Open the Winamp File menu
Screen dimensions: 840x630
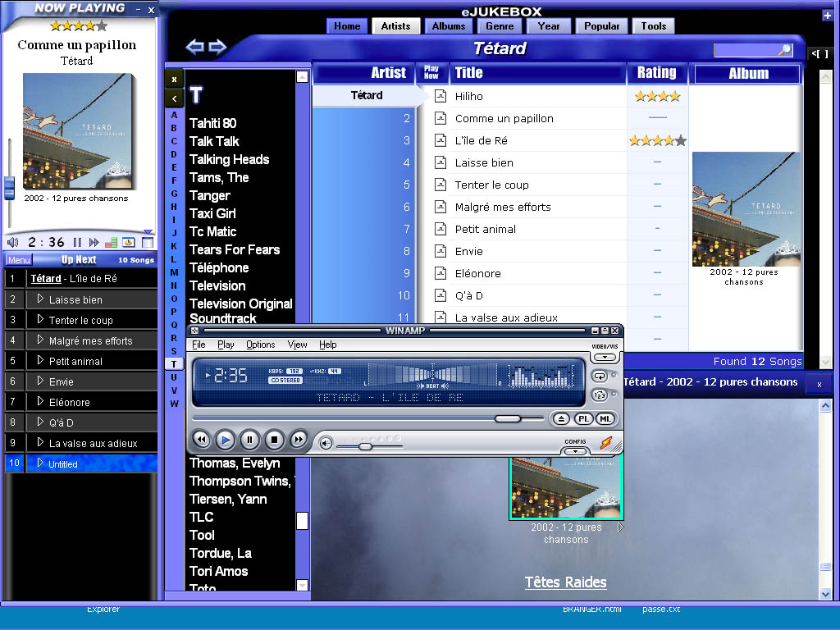[199, 345]
